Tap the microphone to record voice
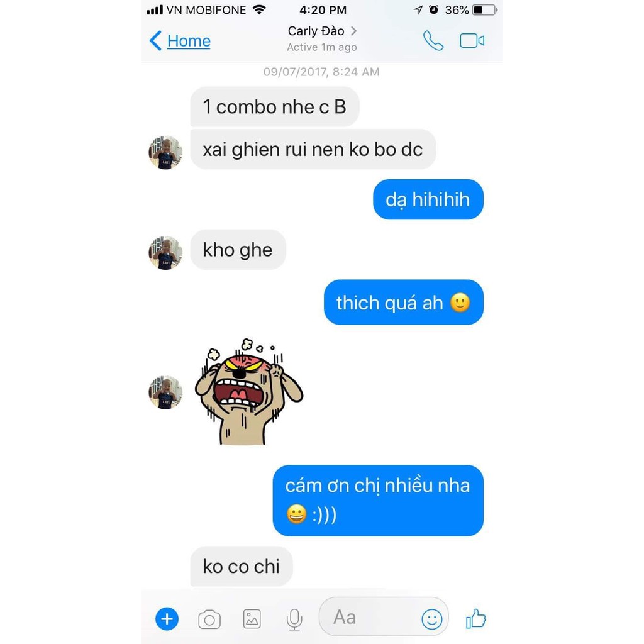This screenshot has height=644, width=644. pyautogui.click(x=294, y=619)
